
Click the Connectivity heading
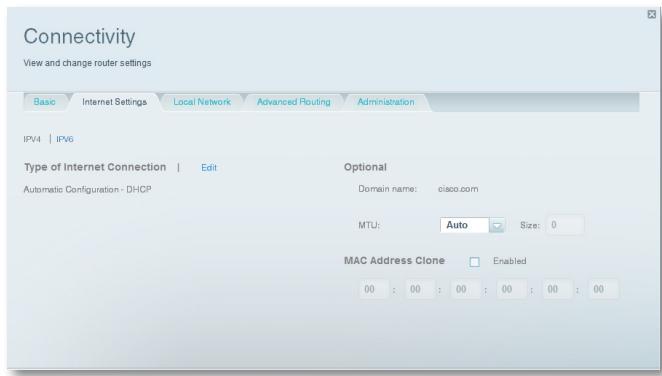point(79,37)
